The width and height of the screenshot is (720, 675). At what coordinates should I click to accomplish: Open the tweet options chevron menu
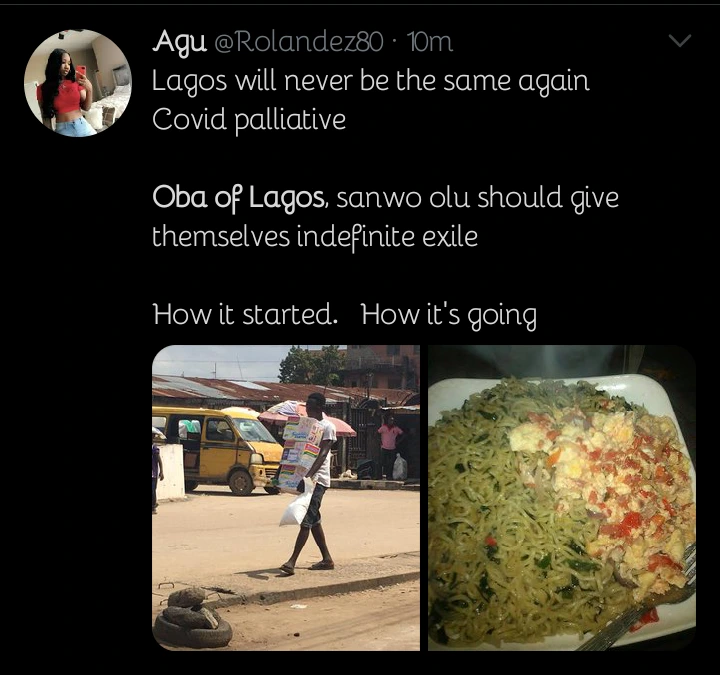point(679,42)
